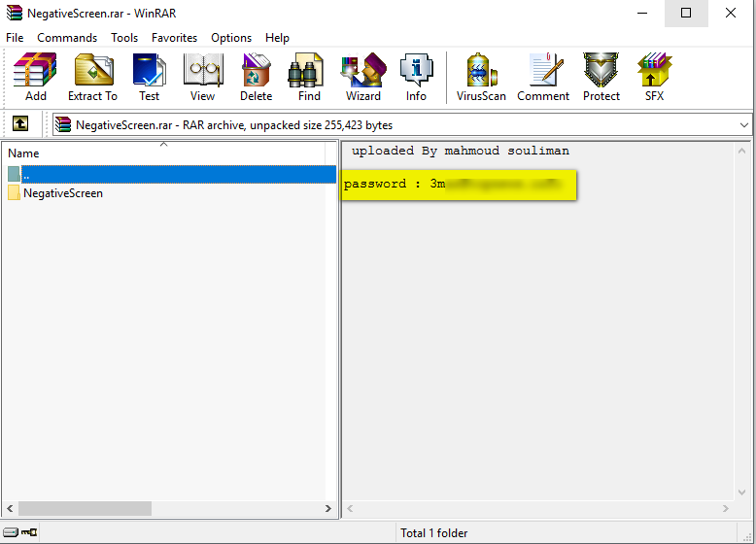The image size is (756, 544).
Task: Click 'uploaded By mahmoud souliman' comment text
Action: click(x=461, y=151)
